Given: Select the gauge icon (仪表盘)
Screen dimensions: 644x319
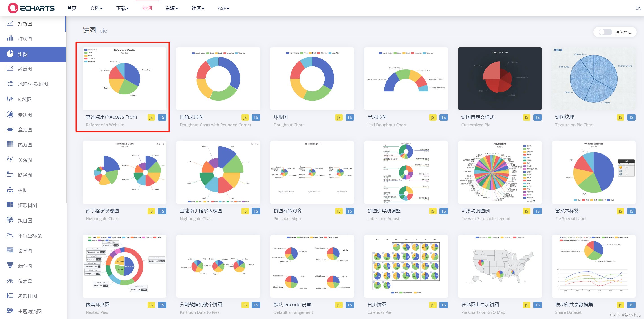Looking at the screenshot, I should [10, 281].
